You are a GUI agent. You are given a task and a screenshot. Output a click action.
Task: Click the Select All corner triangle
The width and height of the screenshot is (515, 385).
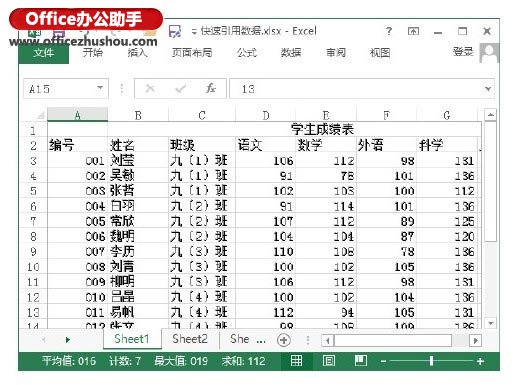tap(40, 116)
